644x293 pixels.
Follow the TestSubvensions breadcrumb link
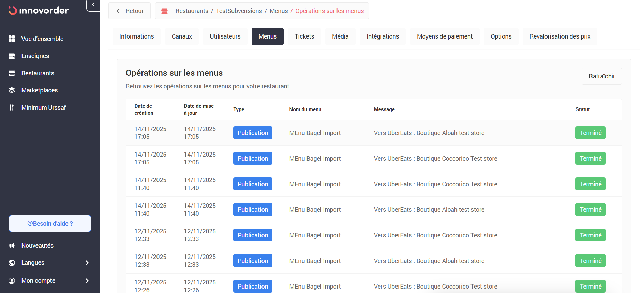(x=239, y=11)
